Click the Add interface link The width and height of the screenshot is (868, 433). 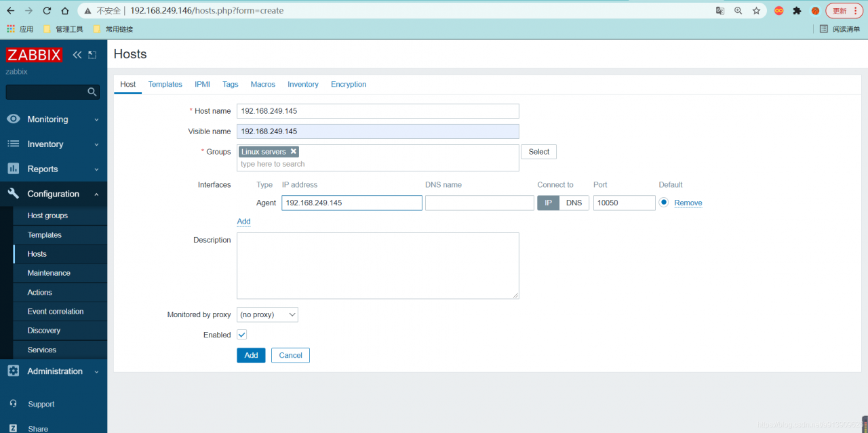tap(243, 222)
